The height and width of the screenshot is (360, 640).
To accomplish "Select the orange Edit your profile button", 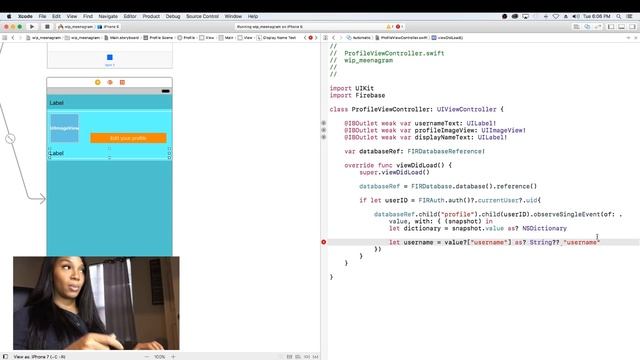I will click(x=128, y=138).
